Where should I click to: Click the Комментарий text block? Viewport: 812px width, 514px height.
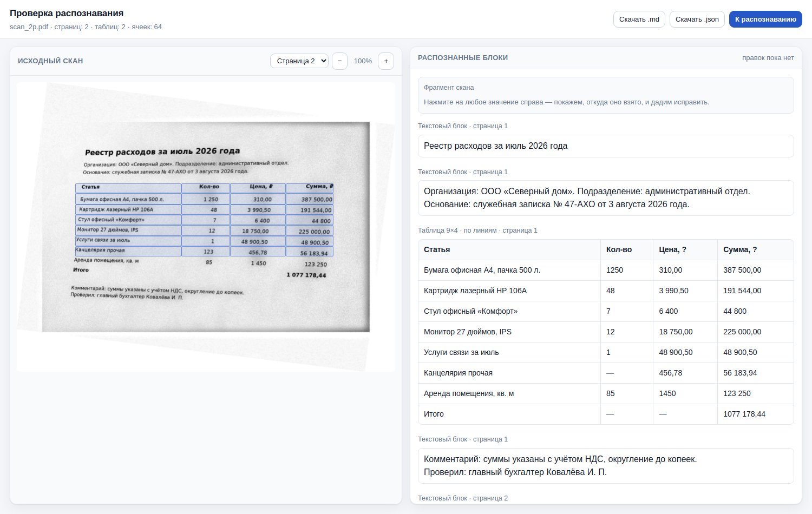(606, 466)
